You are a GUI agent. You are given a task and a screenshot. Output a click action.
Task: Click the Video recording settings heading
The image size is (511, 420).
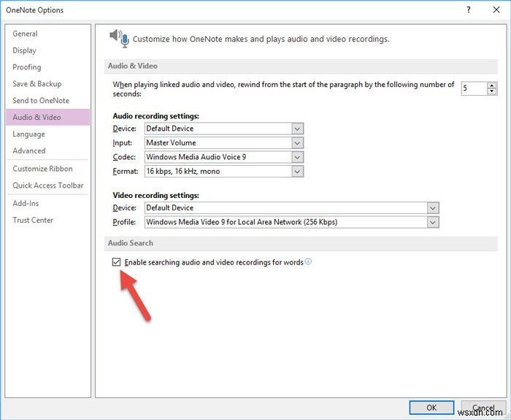(x=155, y=195)
